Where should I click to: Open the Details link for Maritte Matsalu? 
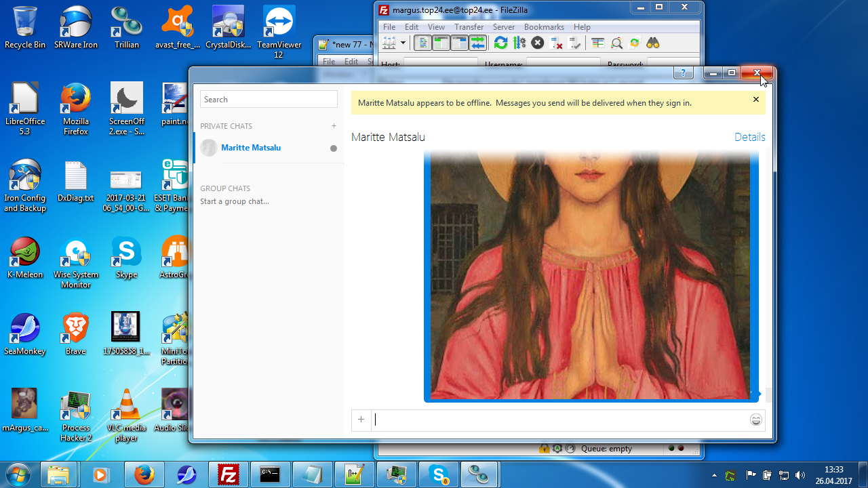[x=749, y=137]
